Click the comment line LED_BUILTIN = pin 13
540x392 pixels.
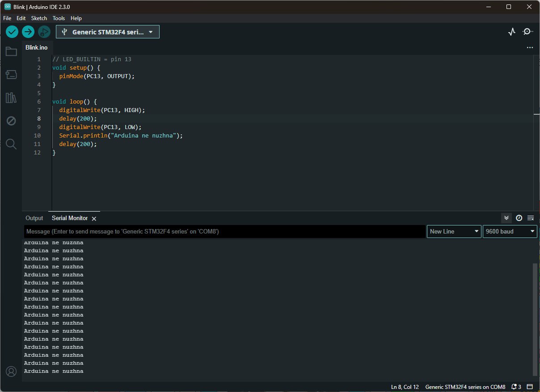(x=92, y=59)
